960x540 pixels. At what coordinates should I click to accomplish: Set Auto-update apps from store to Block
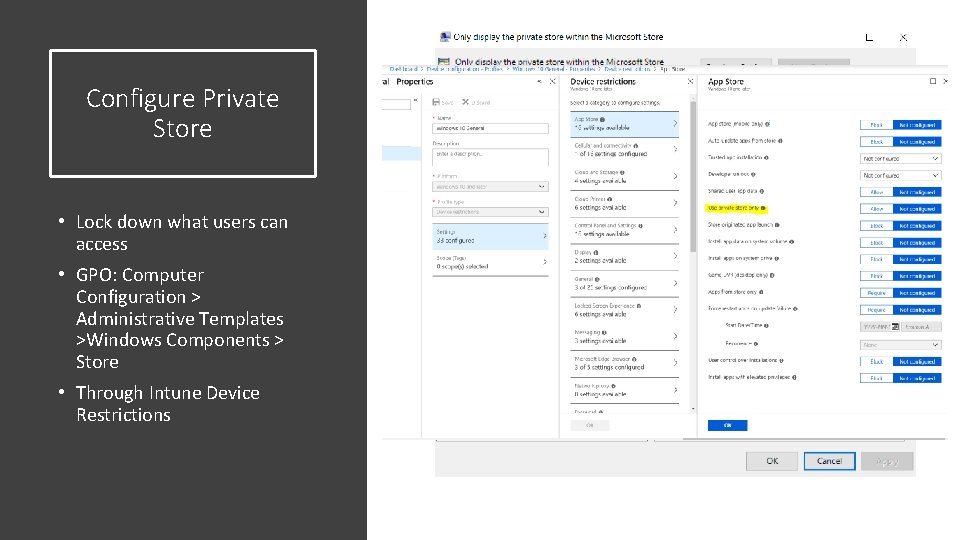(x=877, y=141)
